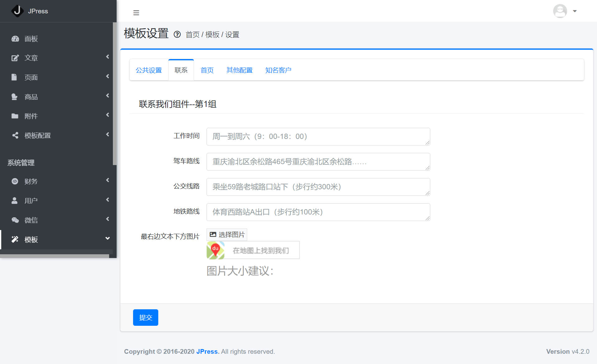597x364 pixels.
Task: Open the user avatar menu
Action: 560,11
